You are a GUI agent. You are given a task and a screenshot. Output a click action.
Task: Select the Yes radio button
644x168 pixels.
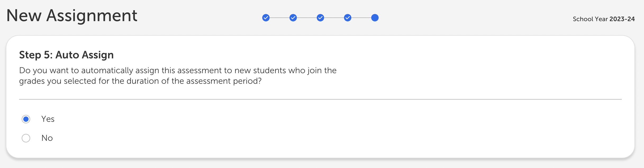(x=26, y=119)
